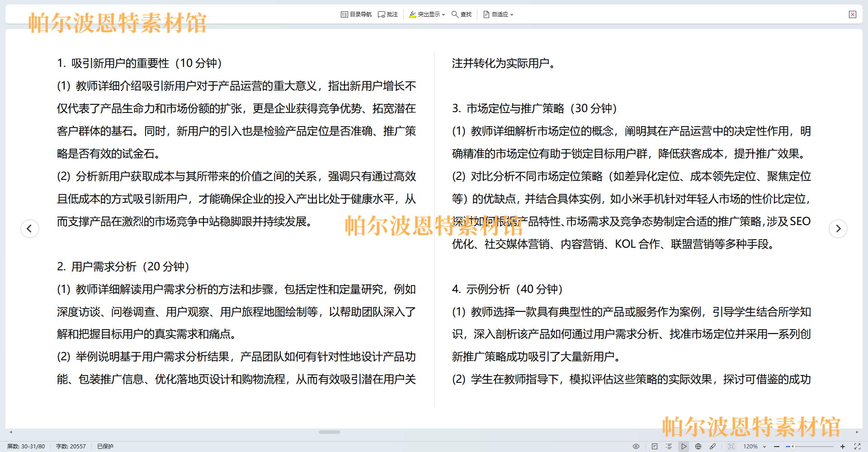Image resolution: width=868 pixels, height=452 pixels.
Task: Toggle 批注 comments display
Action: pyautogui.click(x=388, y=14)
